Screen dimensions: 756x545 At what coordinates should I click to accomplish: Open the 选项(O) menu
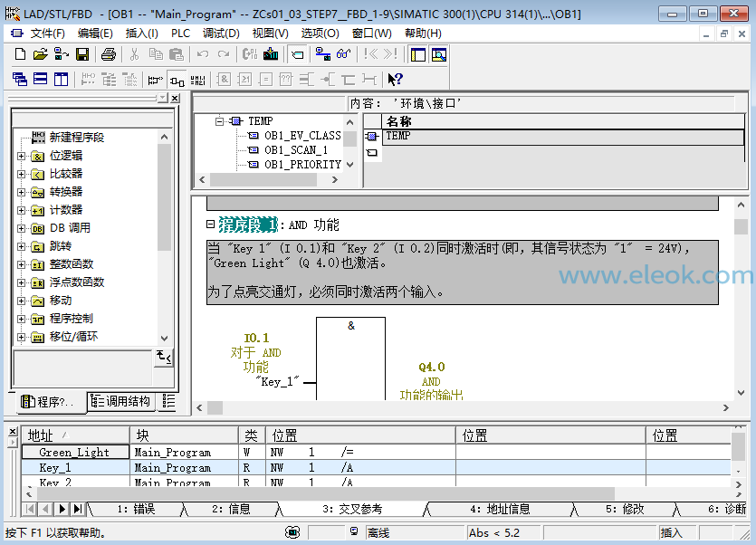point(321,33)
